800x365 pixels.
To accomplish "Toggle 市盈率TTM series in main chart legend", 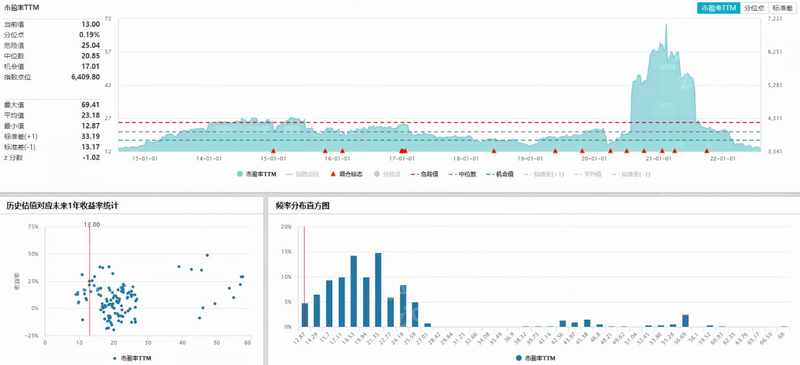I will tap(257, 174).
